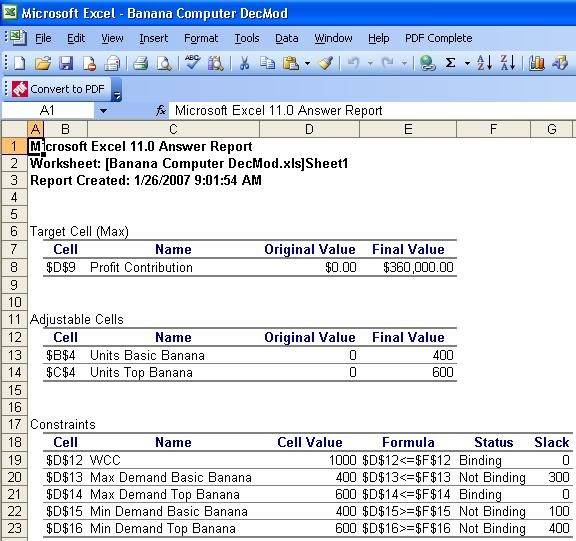The width and height of the screenshot is (576, 541).
Task: Click the Insert Function fx button
Action: click(x=161, y=110)
